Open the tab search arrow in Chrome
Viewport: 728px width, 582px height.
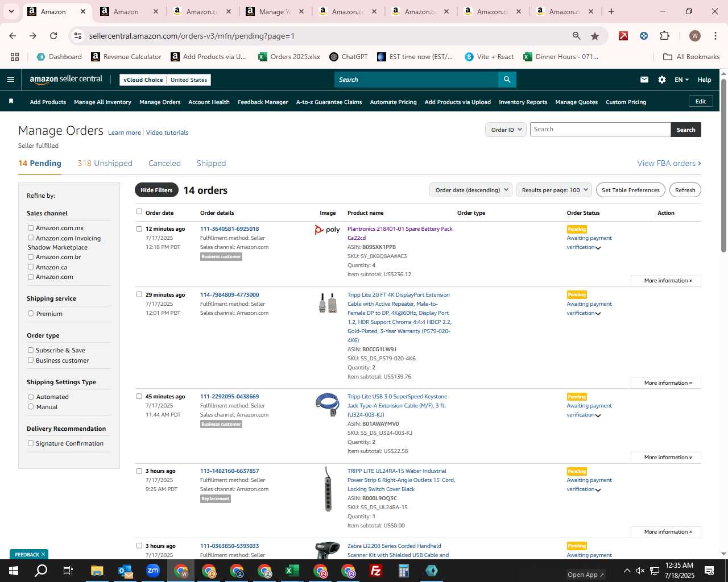pos(11,11)
